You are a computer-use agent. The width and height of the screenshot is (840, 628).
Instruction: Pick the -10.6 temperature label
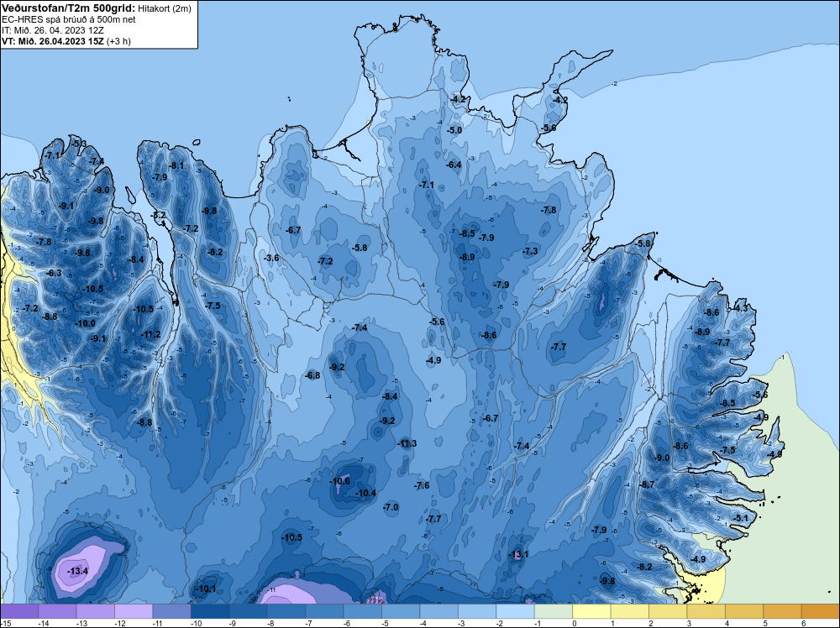point(339,481)
